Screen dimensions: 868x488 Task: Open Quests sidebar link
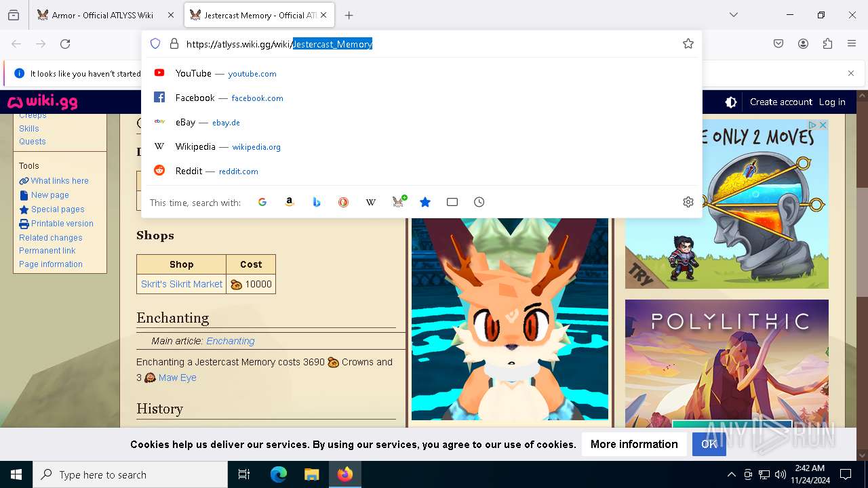[33, 142]
